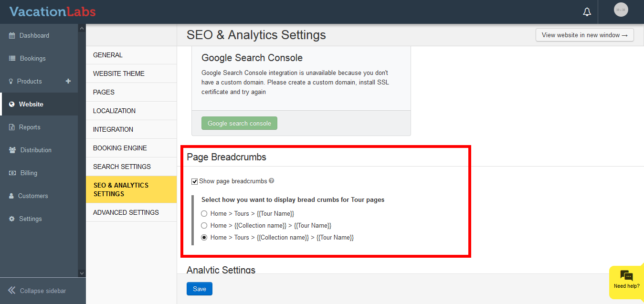
Task: Click the notification bell icon
Action: click(587, 12)
